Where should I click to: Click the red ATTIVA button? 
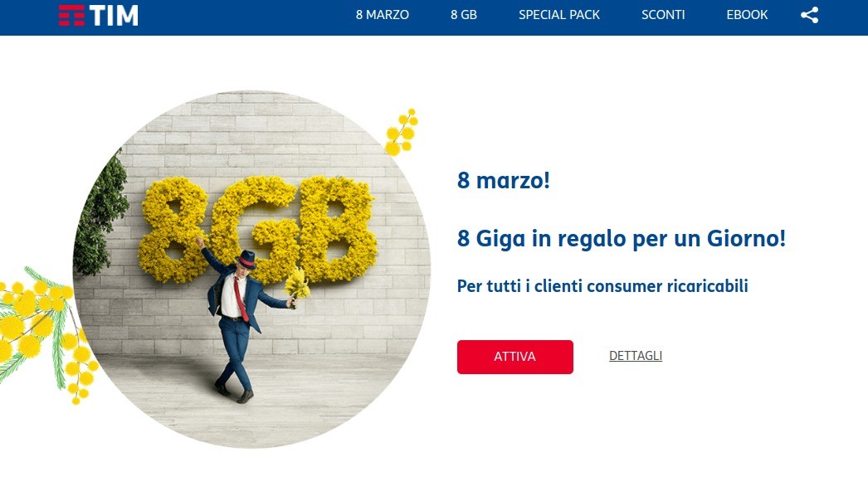(514, 357)
